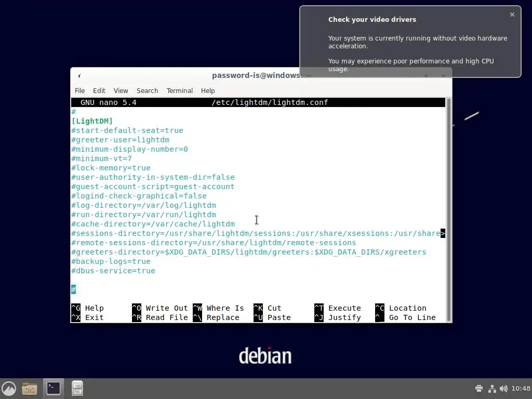Click the ^T Execute shortcut hint

point(338,308)
